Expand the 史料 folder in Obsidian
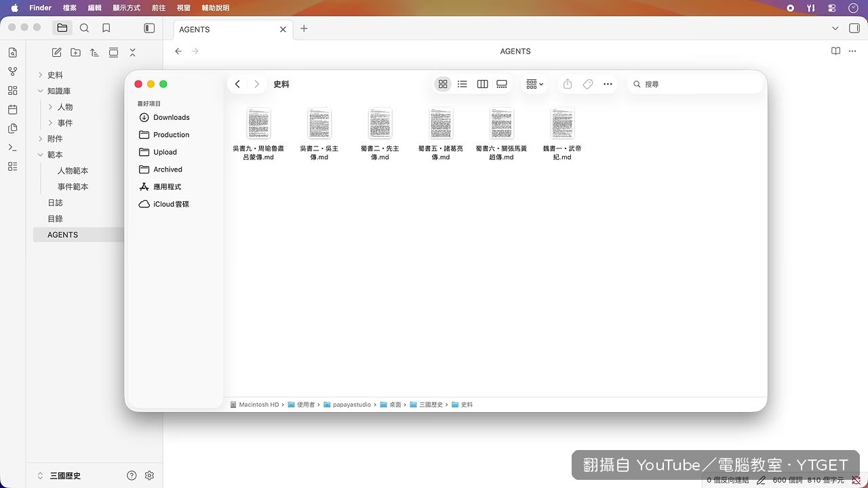868x488 pixels. coord(40,75)
